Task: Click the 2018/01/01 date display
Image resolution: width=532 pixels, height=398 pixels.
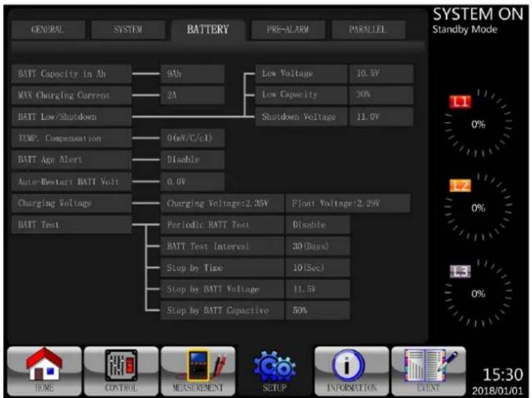Action: pos(497,390)
